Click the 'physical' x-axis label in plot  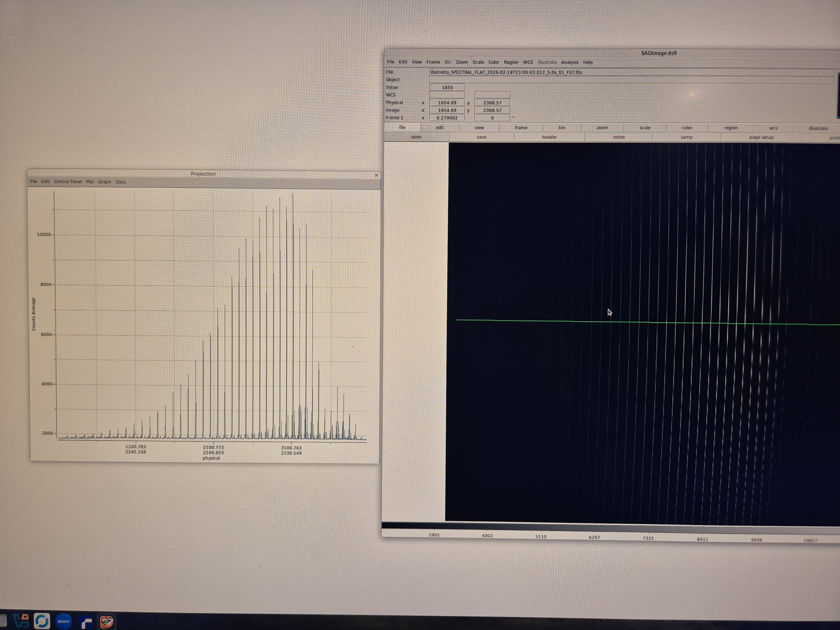click(211, 458)
